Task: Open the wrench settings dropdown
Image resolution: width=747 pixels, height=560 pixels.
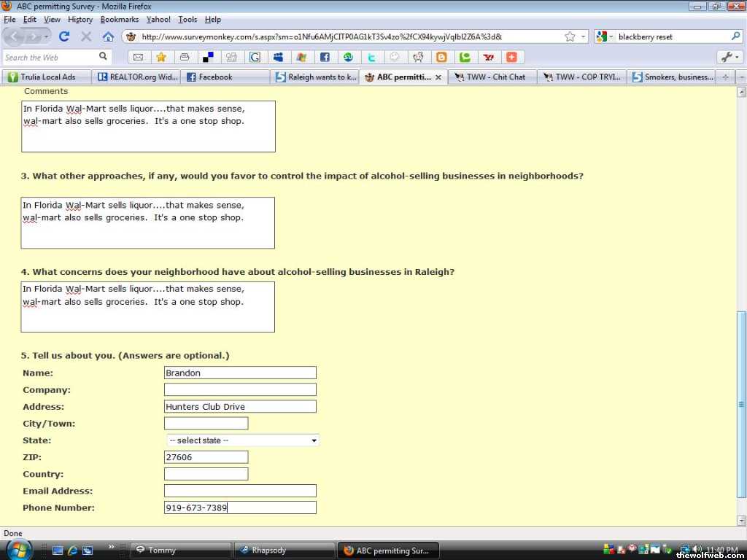Action: [729, 57]
